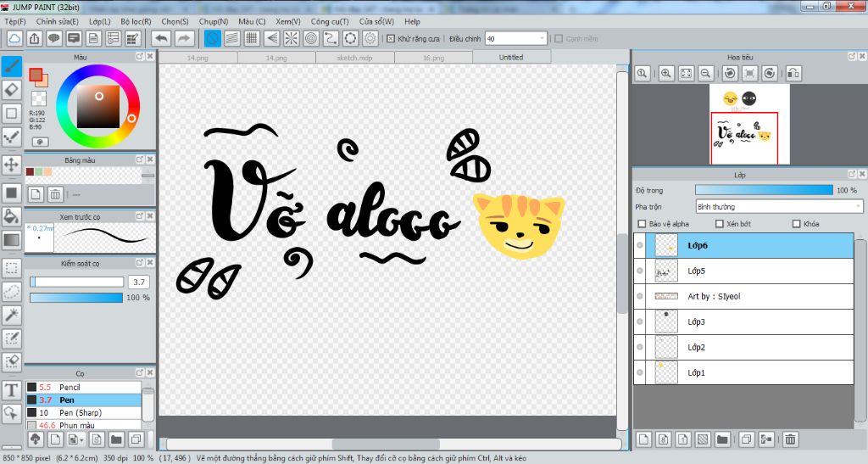Image resolution: width=868 pixels, height=464 pixels.
Task: Open the cloud save icon
Action: coord(14,38)
